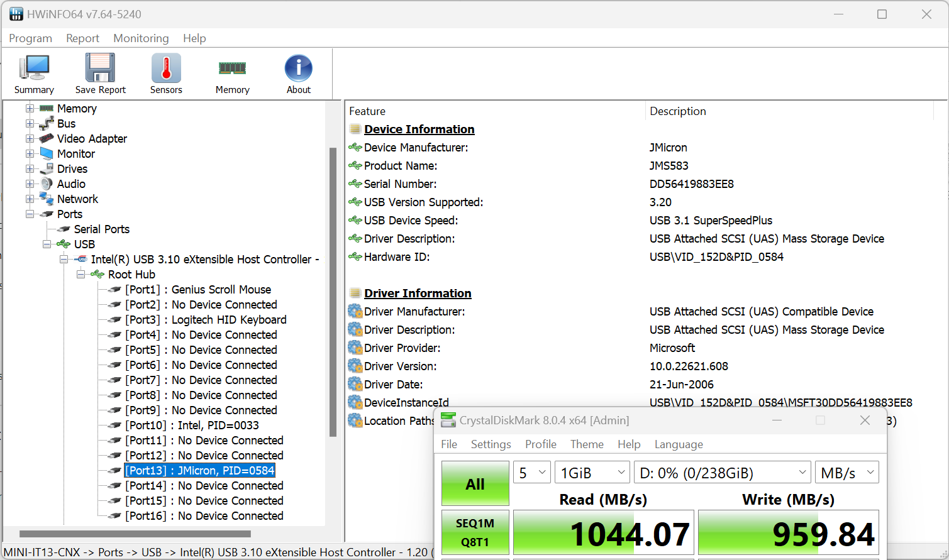Collapse the USB tree node
Image resolution: width=949 pixels, height=560 pixels.
pyautogui.click(x=47, y=244)
